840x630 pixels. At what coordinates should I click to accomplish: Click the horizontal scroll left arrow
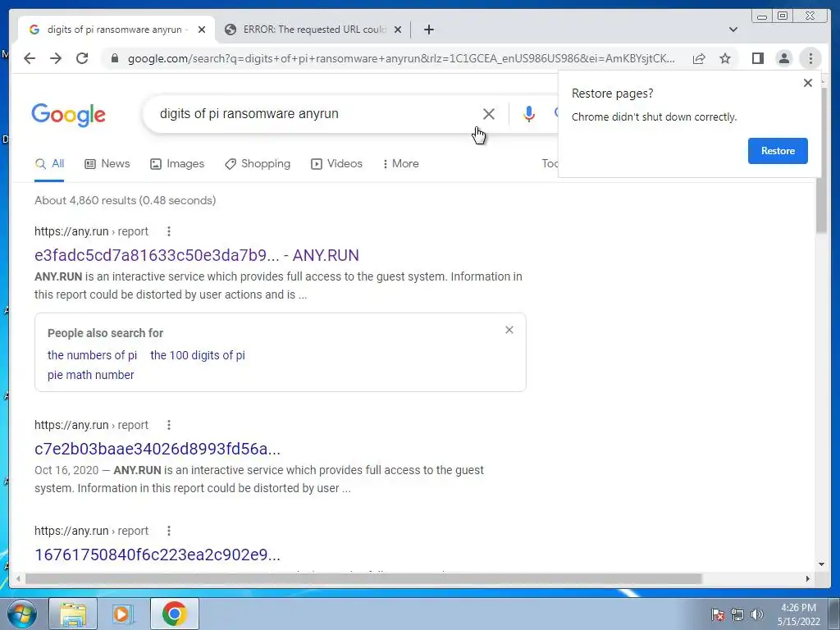click(18, 578)
